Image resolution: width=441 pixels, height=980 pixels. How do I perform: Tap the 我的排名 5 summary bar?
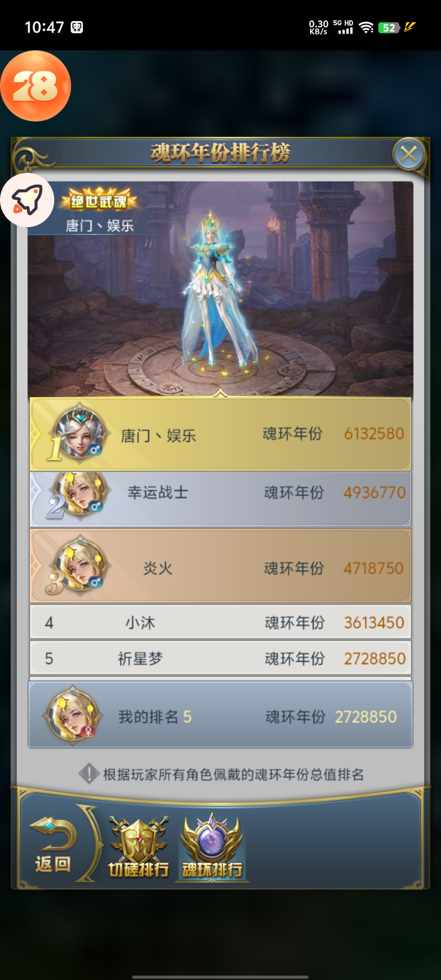click(x=220, y=715)
